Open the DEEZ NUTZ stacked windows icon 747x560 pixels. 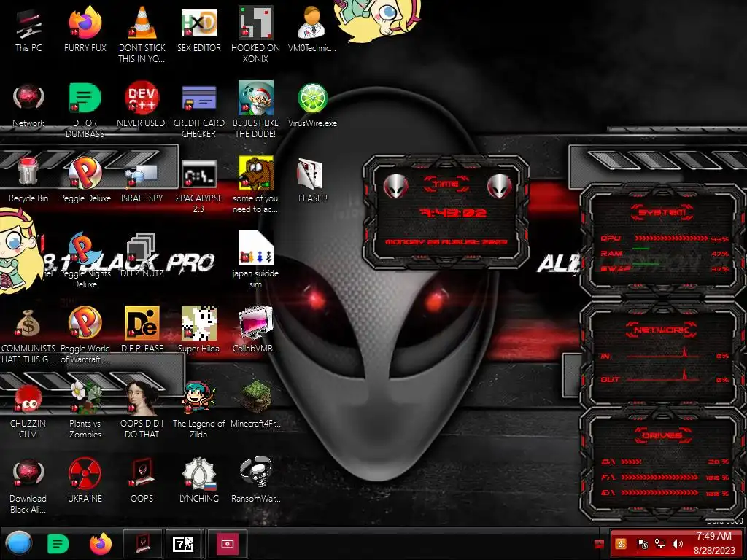click(x=142, y=255)
